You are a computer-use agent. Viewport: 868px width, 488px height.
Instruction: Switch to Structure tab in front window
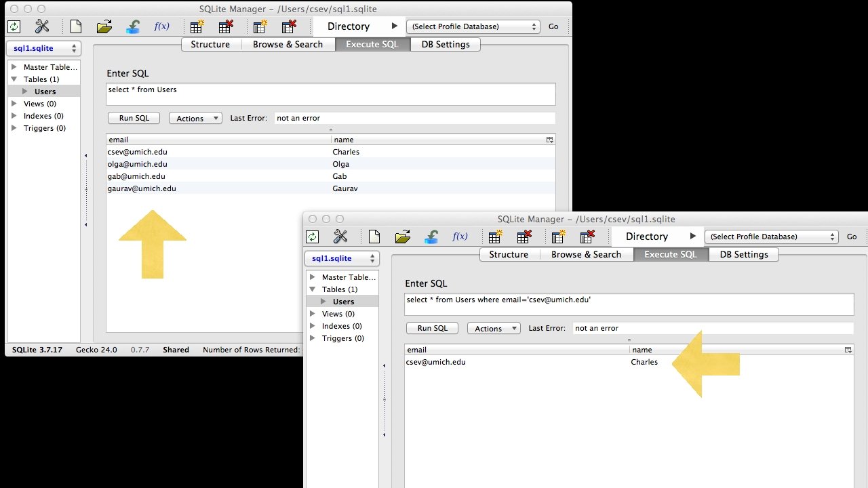pyautogui.click(x=509, y=255)
